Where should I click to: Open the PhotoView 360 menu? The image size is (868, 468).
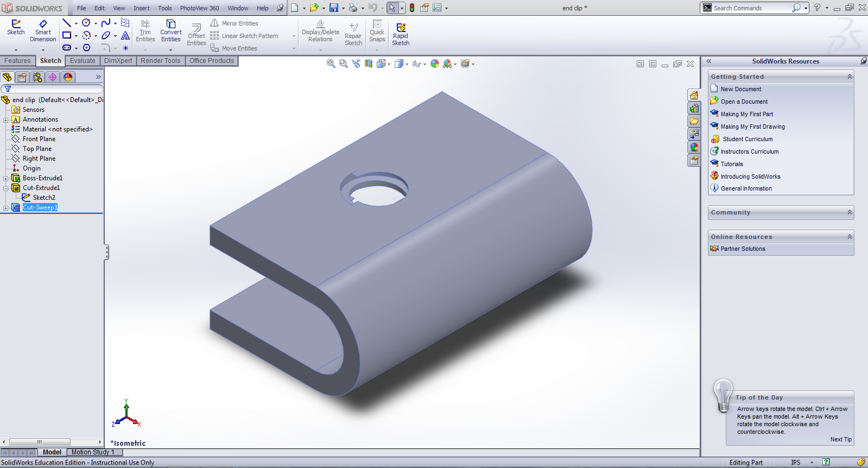[200, 8]
